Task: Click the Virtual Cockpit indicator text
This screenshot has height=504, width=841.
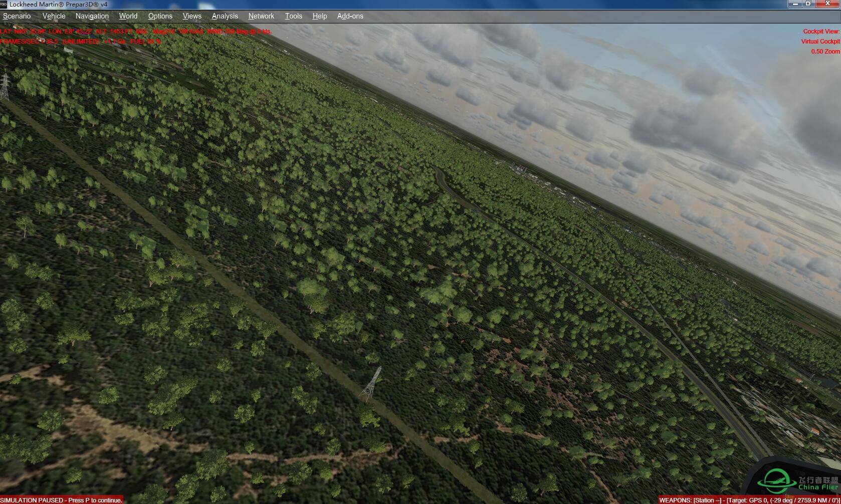Action: [x=821, y=41]
